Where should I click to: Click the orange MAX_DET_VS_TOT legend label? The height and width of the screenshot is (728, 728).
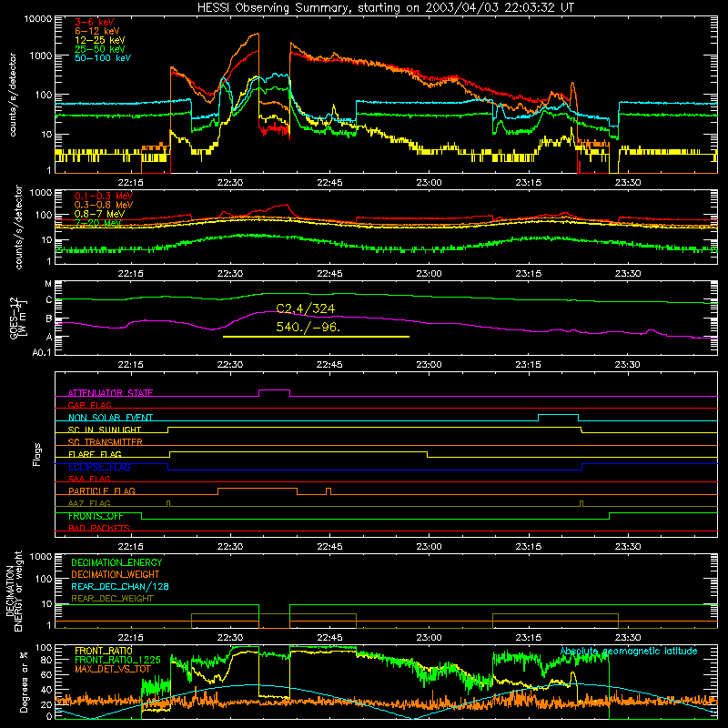[113, 669]
